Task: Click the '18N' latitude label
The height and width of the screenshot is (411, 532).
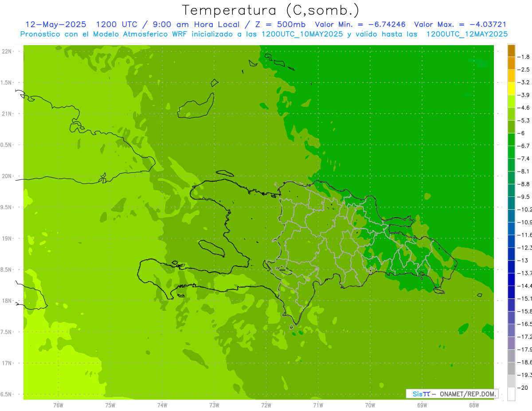Action: coord(7,301)
